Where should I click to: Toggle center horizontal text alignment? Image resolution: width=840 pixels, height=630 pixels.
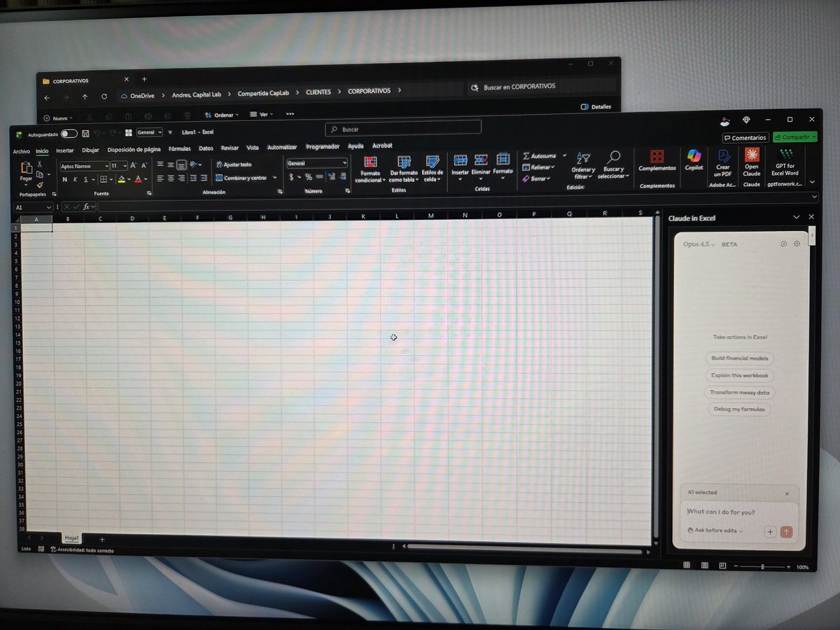coord(170,178)
